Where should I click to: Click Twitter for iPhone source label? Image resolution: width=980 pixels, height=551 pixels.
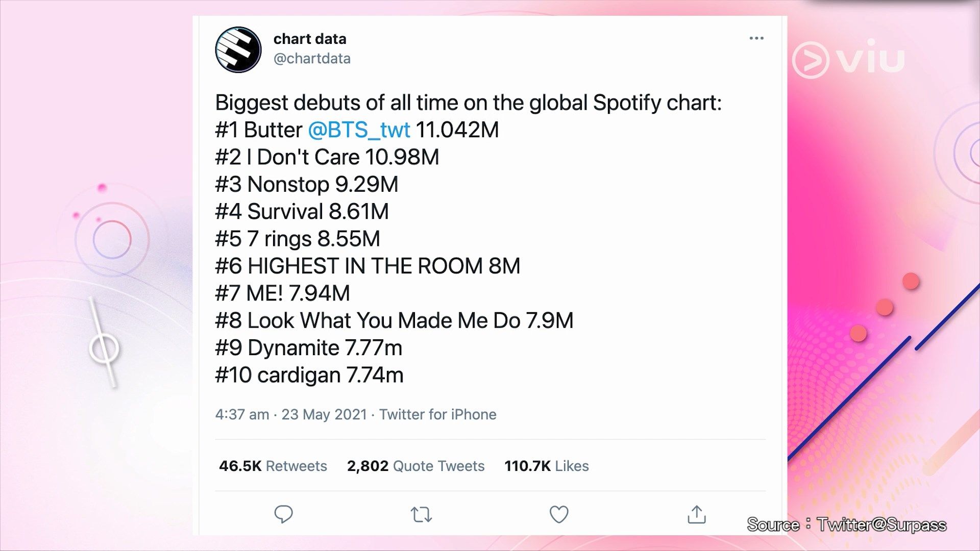(x=437, y=414)
